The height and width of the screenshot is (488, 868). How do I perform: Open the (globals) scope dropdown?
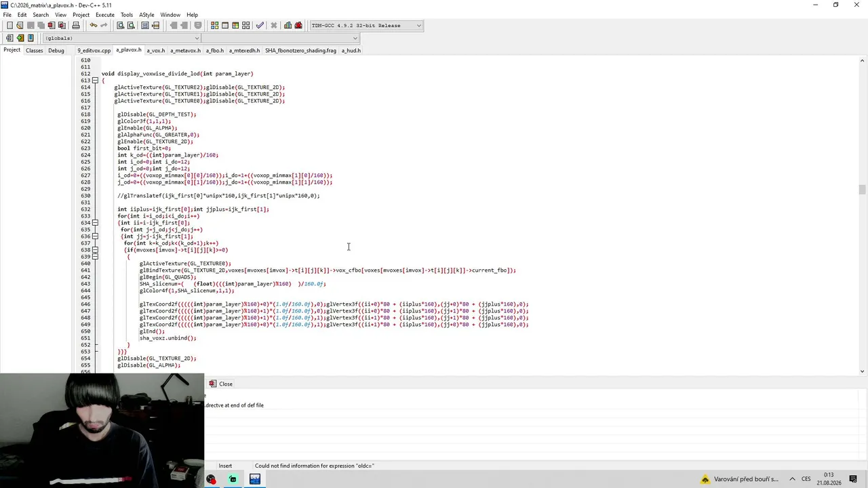pyautogui.click(x=122, y=38)
